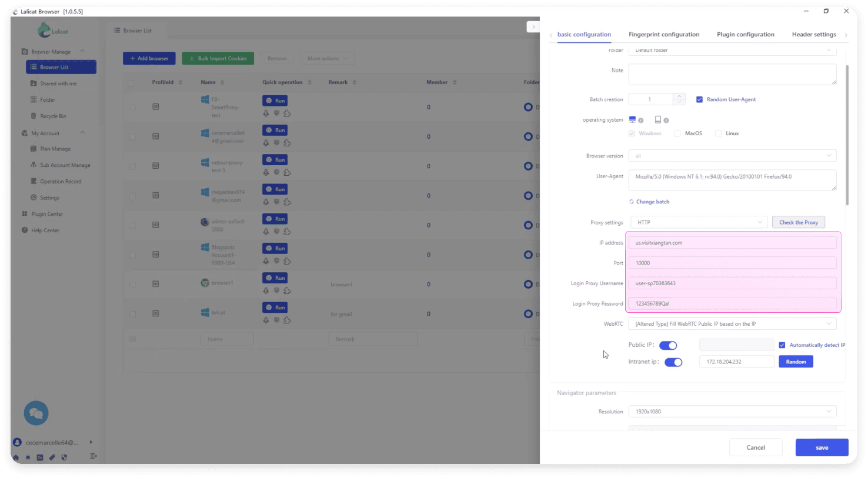
Task: Switch to Plugin configuration tab
Action: (x=746, y=35)
